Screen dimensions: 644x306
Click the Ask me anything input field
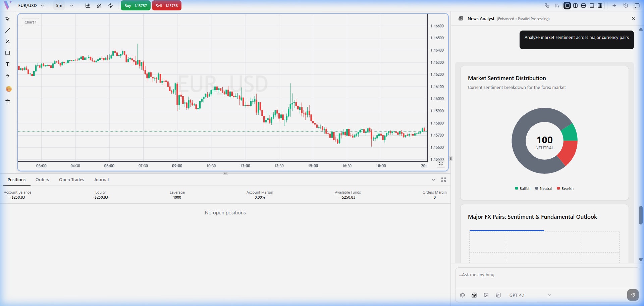click(543, 275)
